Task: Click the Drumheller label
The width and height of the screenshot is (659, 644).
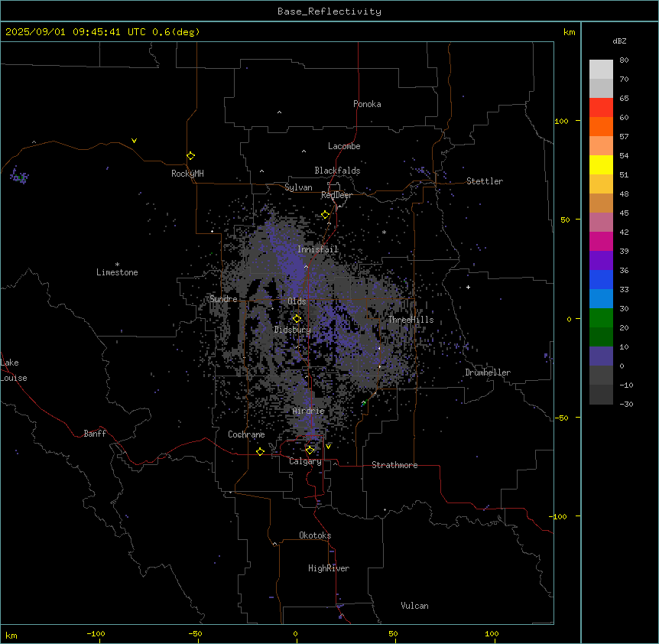Action: [x=488, y=372]
